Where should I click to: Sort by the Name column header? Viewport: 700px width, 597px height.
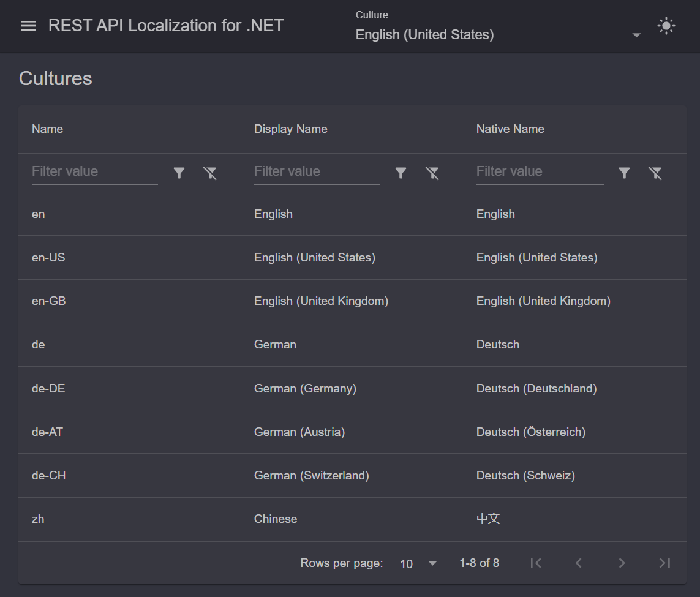pyautogui.click(x=47, y=129)
